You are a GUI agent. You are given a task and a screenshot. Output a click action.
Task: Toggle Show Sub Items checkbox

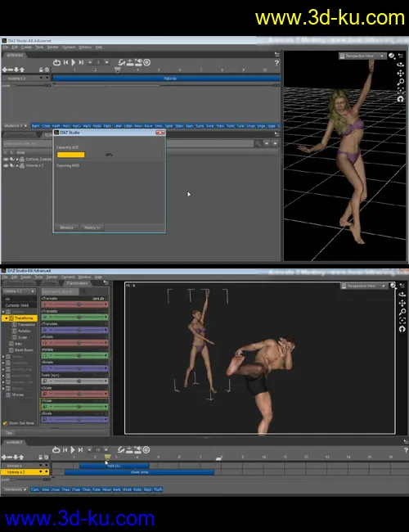click(5, 423)
